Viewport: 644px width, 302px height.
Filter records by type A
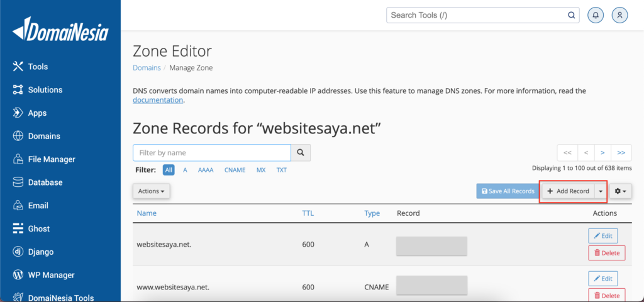click(x=186, y=170)
